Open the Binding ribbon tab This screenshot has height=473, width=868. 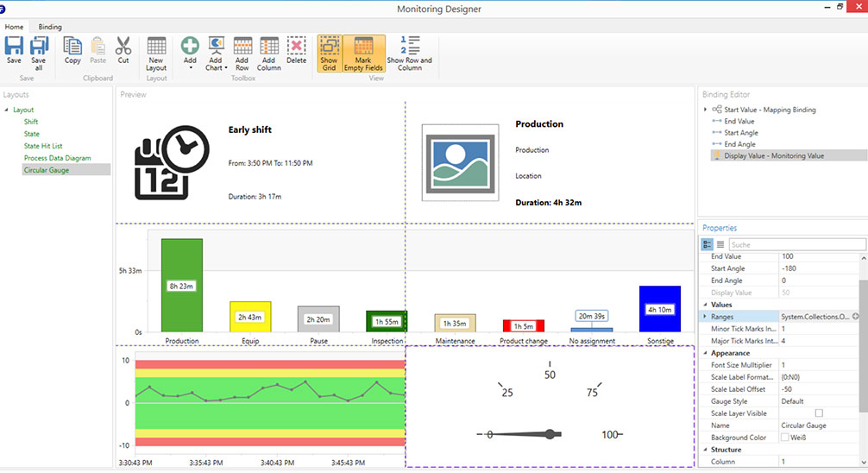coord(50,27)
